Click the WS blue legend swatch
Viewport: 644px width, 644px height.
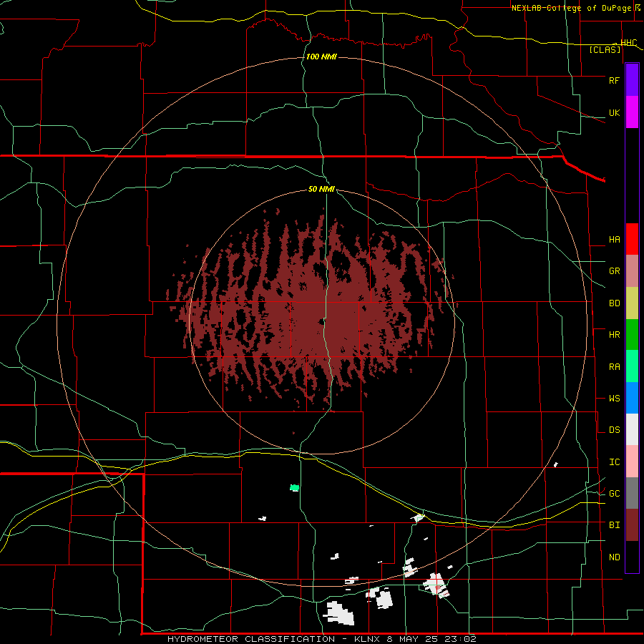point(632,398)
